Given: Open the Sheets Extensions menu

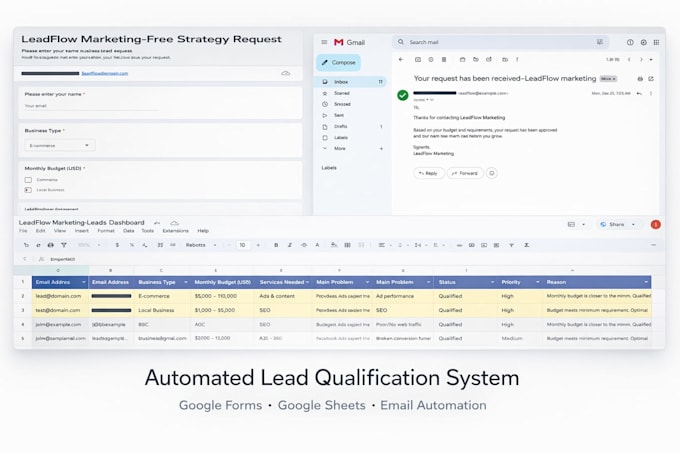Looking at the screenshot, I should (x=176, y=231).
